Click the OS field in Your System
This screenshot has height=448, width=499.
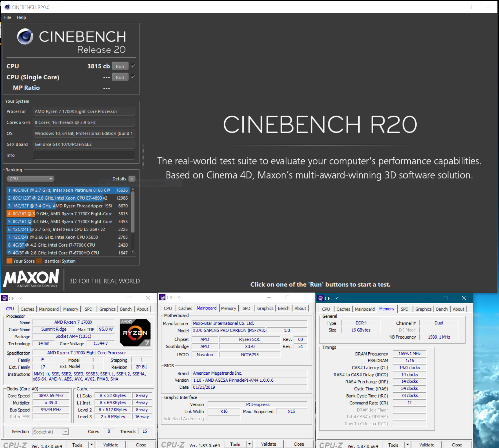[84, 133]
